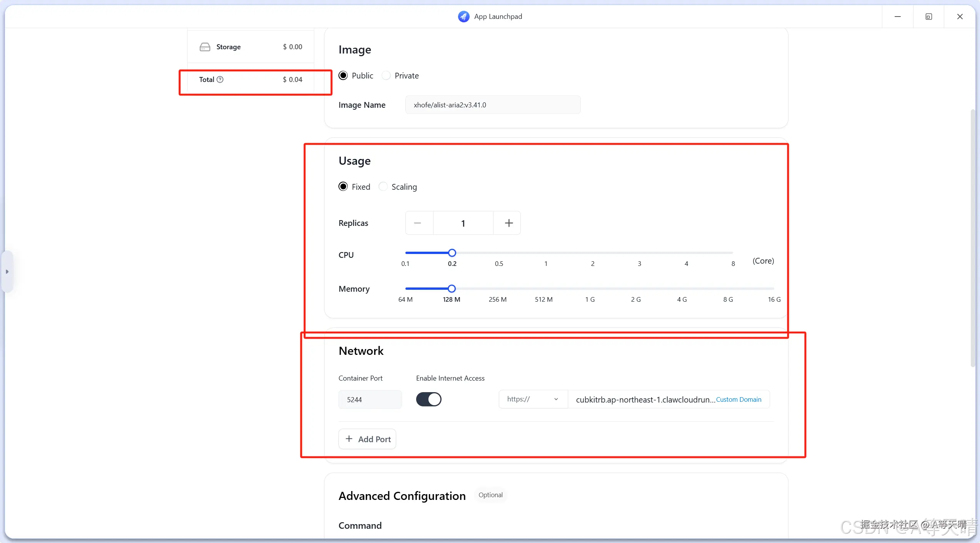This screenshot has width=980, height=543.
Task: Open the https:// protocol dropdown
Action: [x=533, y=399]
